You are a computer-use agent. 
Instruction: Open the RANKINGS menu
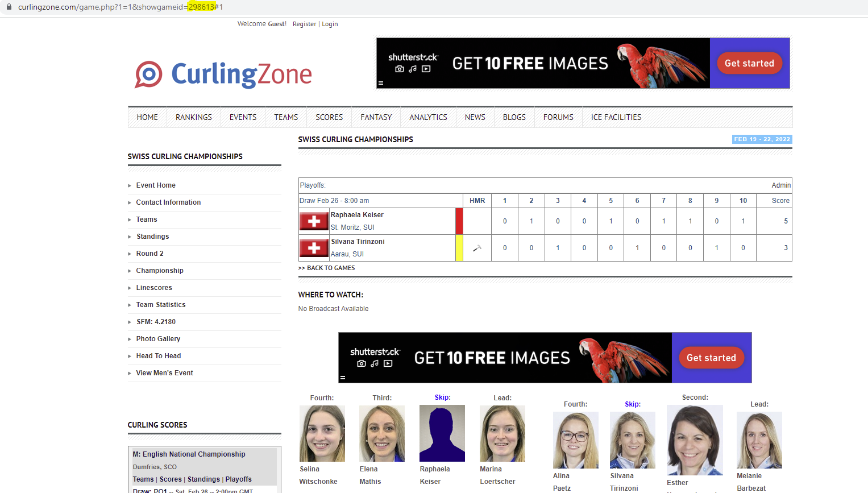click(193, 117)
